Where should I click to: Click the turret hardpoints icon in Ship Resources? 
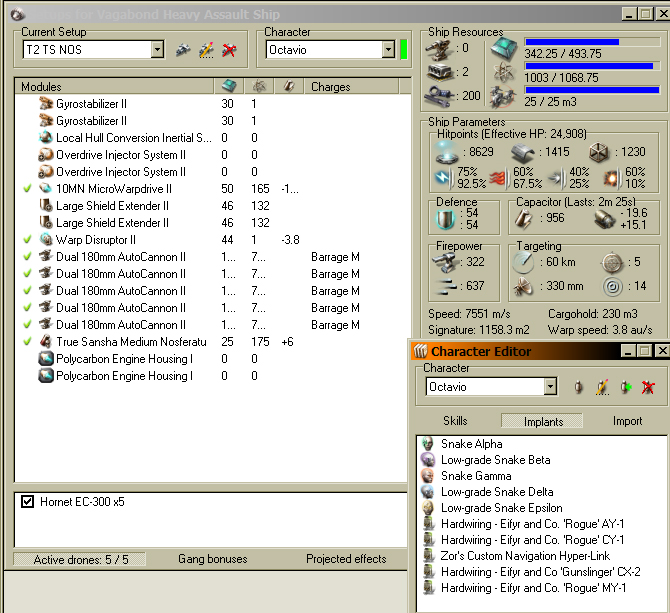(x=439, y=50)
